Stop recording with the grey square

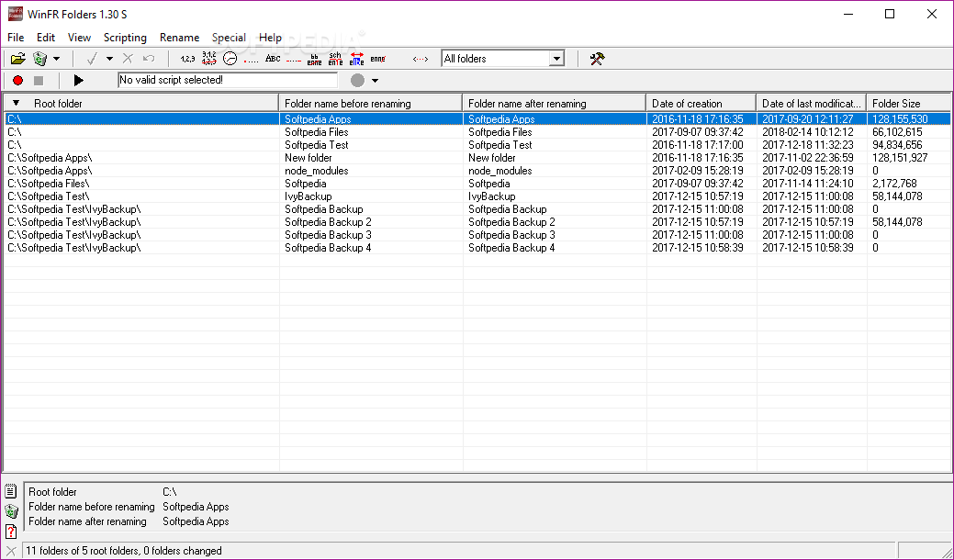click(x=39, y=80)
